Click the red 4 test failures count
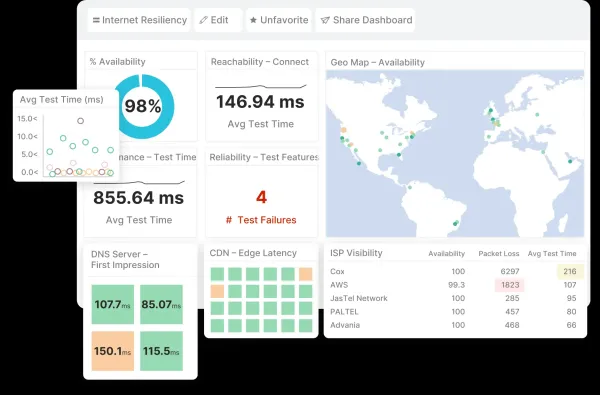The image size is (600, 395). pyautogui.click(x=261, y=197)
